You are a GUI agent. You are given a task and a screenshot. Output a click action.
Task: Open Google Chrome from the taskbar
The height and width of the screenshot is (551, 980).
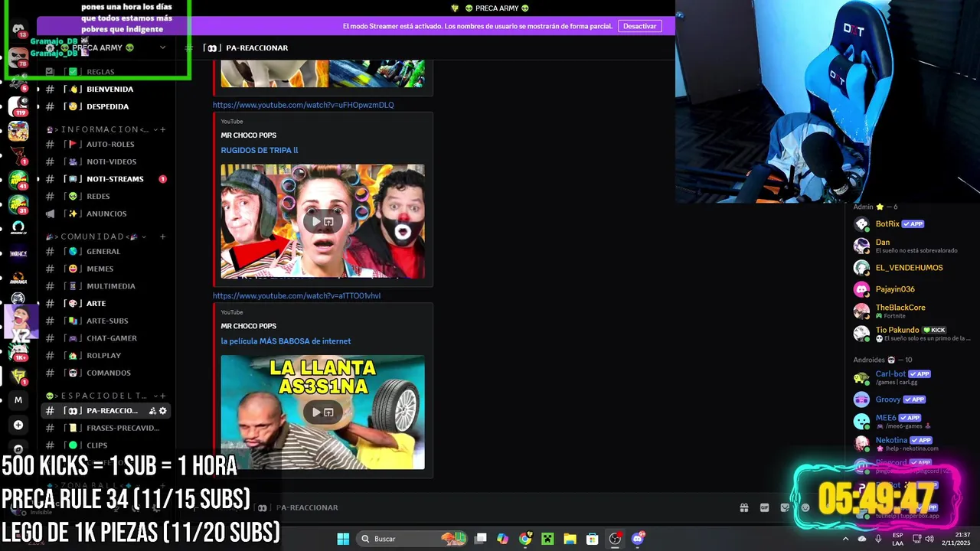[525, 539]
